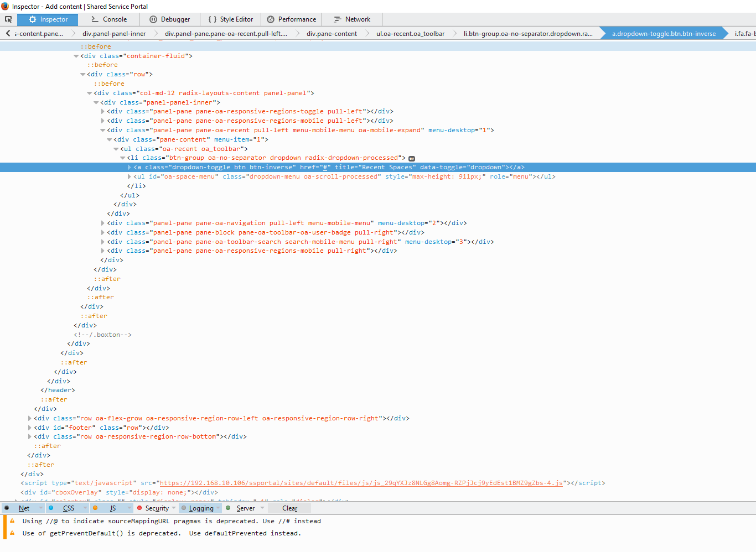
Task: Collapse the div class="row" node under container-fluid
Action: [x=83, y=74]
